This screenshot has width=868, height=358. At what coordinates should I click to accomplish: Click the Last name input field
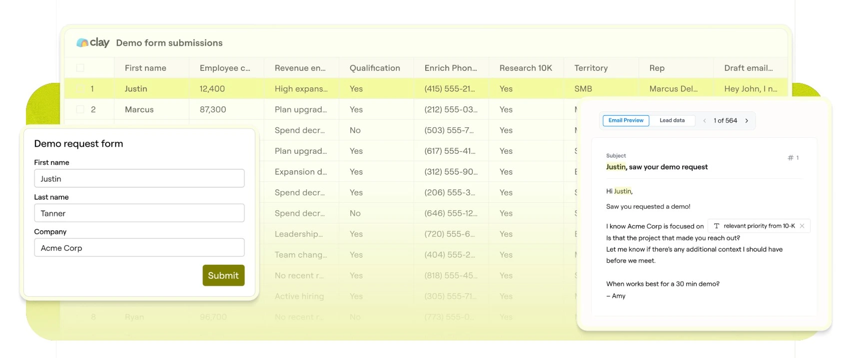point(139,213)
